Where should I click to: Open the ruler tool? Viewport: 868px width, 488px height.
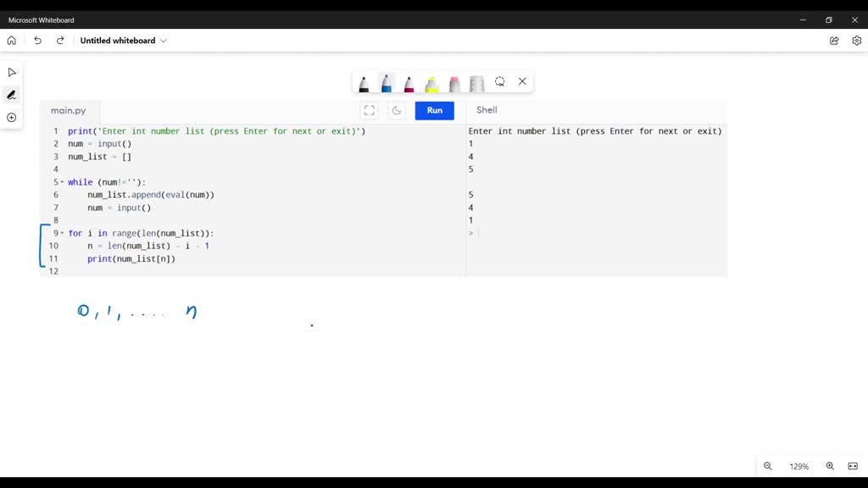pyautogui.click(x=476, y=82)
